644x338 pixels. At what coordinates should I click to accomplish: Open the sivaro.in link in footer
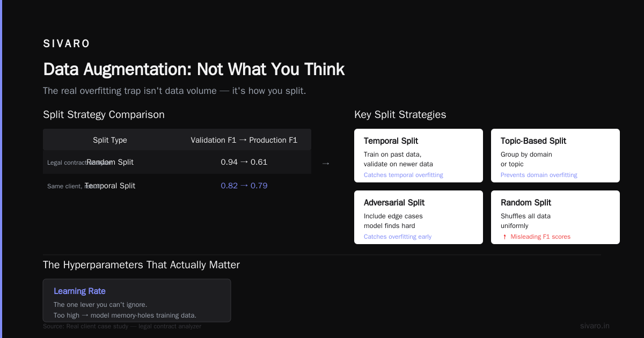(x=595, y=326)
